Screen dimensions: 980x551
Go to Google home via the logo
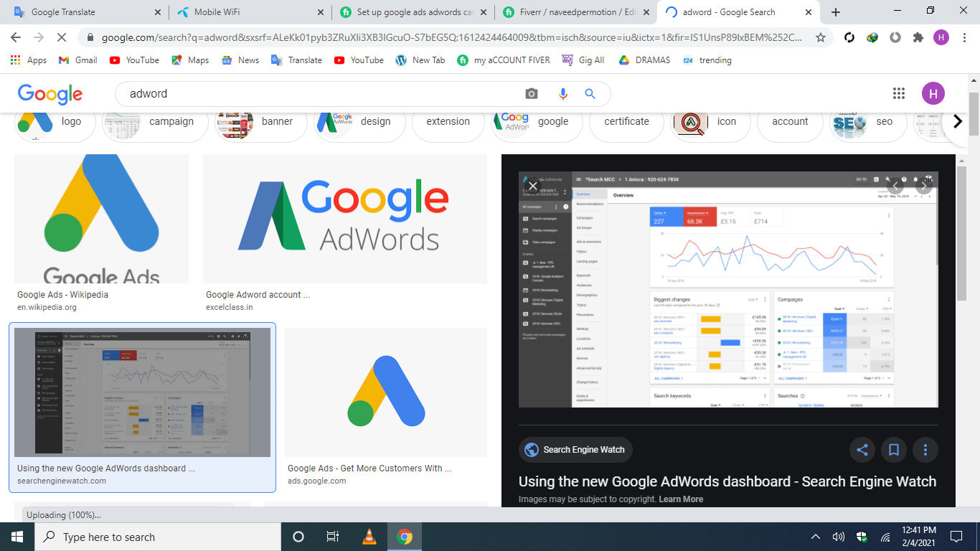click(50, 94)
